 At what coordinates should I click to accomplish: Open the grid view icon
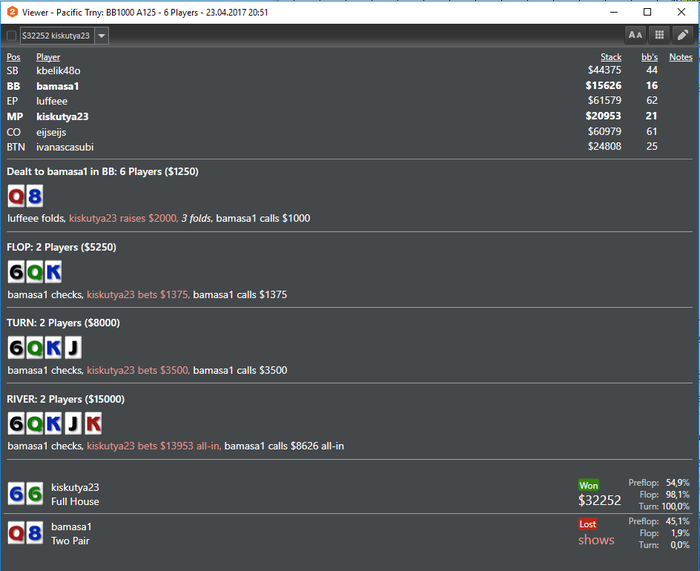pos(659,35)
